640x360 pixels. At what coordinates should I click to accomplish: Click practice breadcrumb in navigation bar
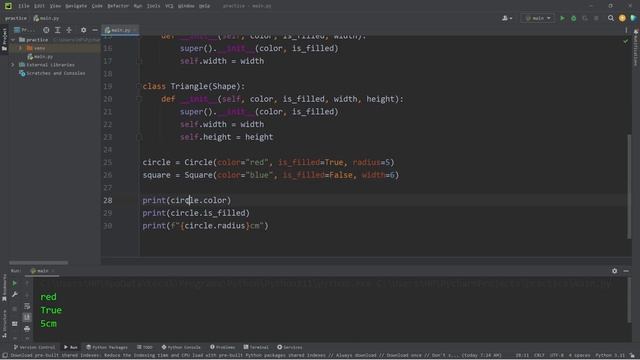tap(16, 18)
